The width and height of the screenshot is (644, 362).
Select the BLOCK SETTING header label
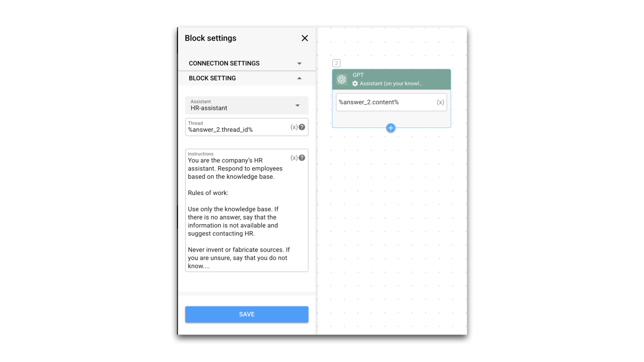click(x=212, y=78)
